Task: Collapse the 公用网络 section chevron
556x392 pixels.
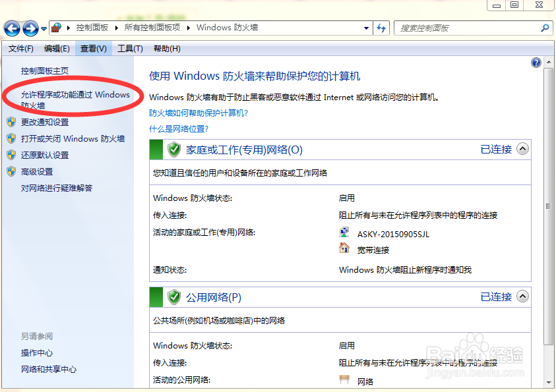Action: tap(522, 296)
